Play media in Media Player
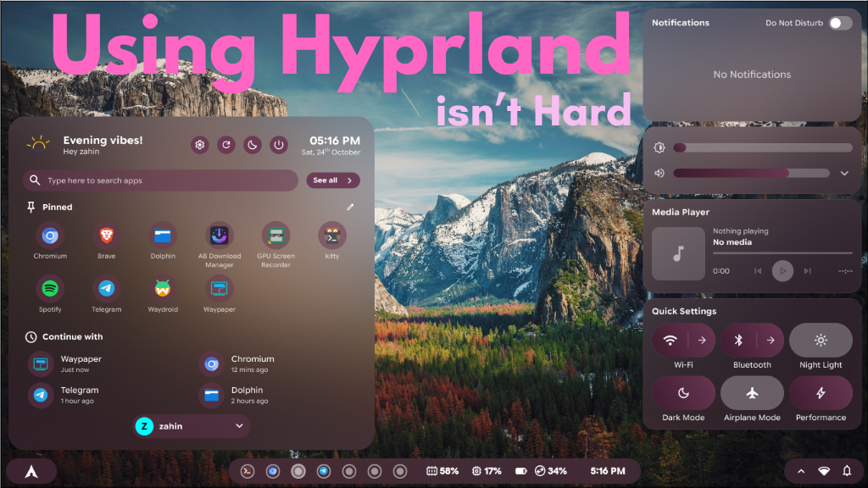The image size is (868, 488). [x=782, y=271]
